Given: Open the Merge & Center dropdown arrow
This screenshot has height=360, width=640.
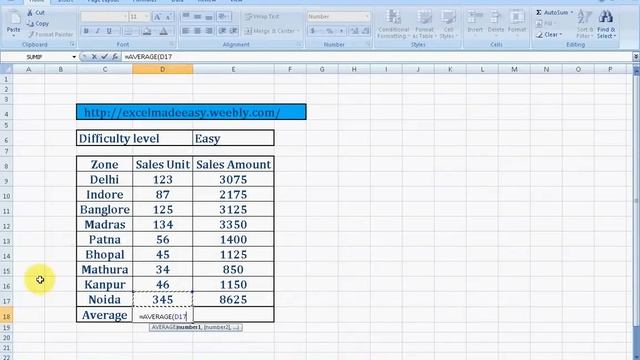Looking at the screenshot, I should pos(298,31).
